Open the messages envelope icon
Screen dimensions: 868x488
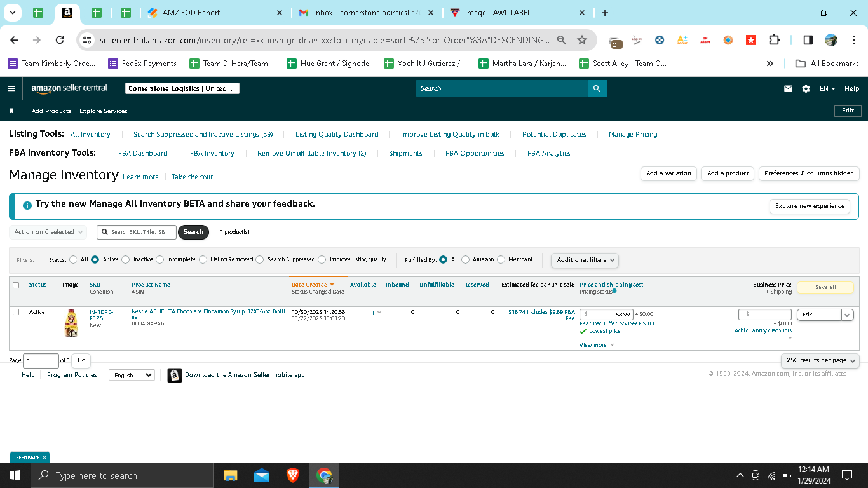click(x=788, y=88)
